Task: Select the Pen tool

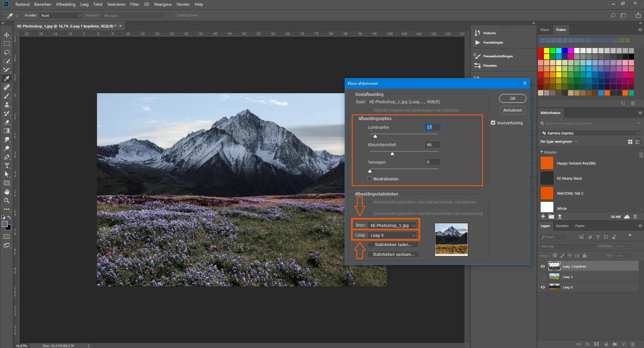Action: coord(7,157)
